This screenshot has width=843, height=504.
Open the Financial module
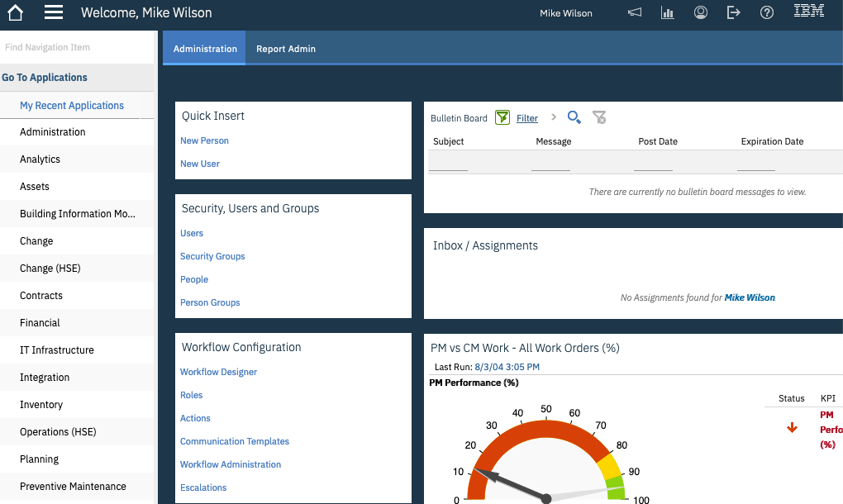(77, 322)
